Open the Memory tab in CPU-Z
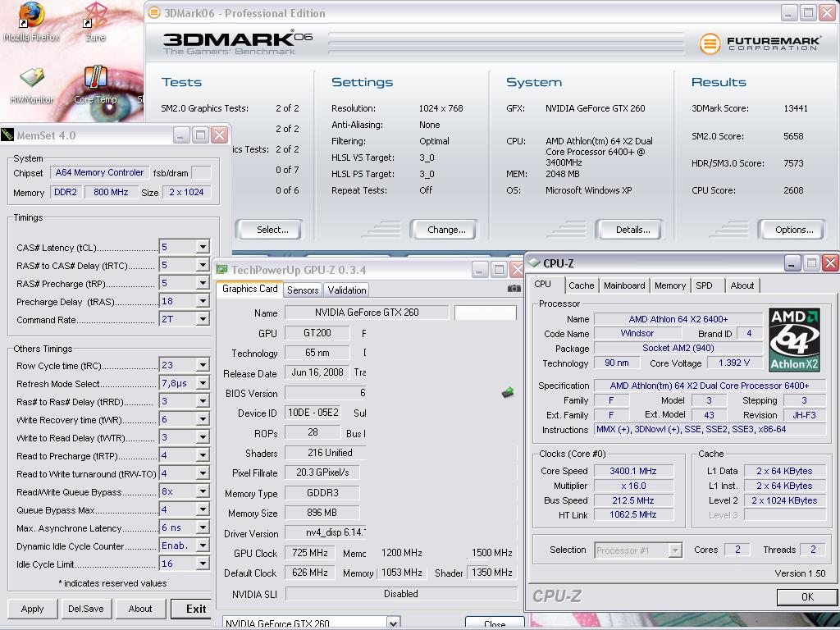Screen dimensions: 840x630 click(x=669, y=285)
